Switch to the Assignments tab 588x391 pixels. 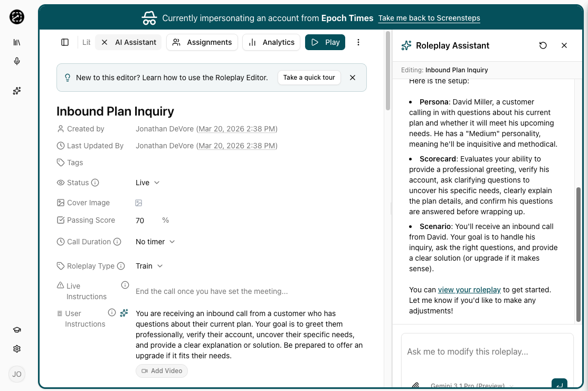[202, 42]
